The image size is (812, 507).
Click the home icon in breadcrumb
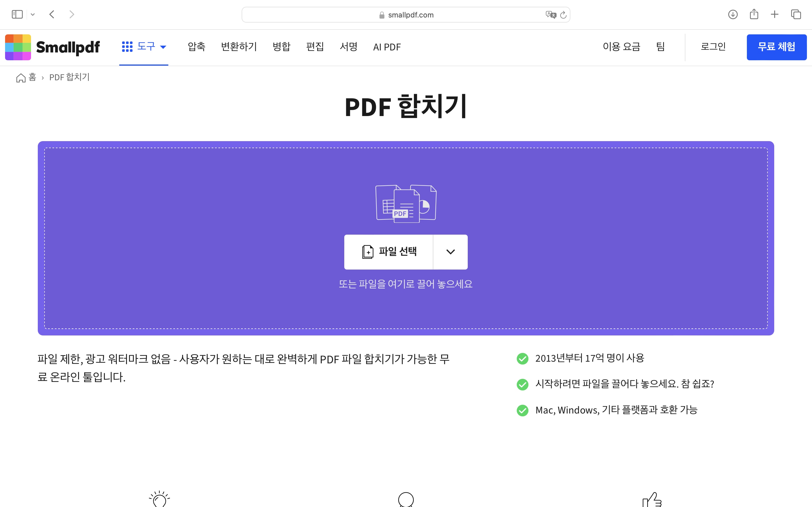coord(21,78)
